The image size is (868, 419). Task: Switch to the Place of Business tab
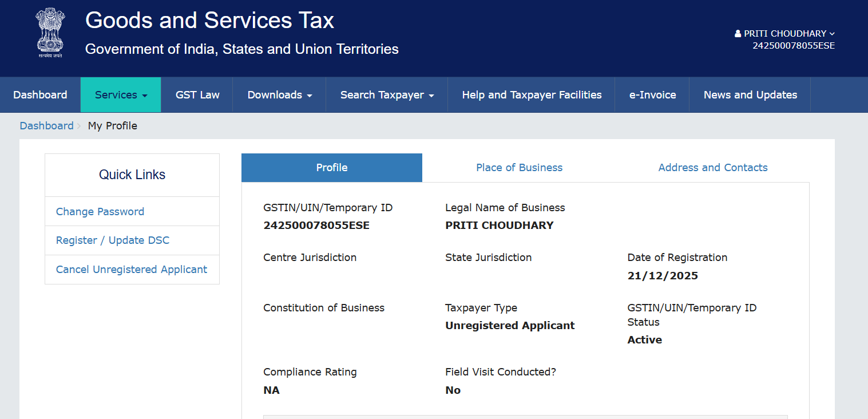click(x=519, y=168)
